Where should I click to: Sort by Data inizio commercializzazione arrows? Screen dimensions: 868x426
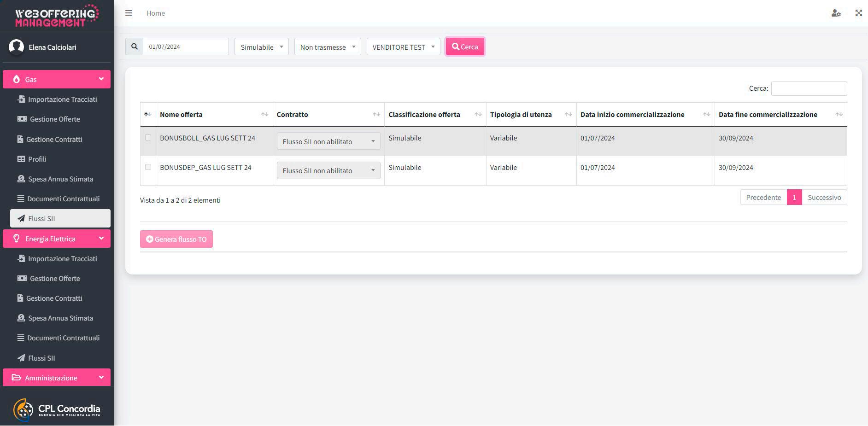(706, 114)
